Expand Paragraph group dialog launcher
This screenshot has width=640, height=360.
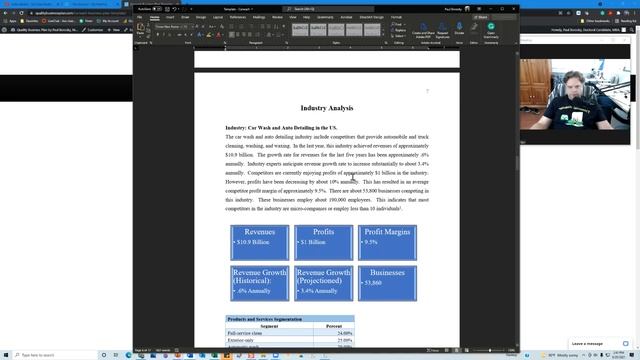click(287, 42)
